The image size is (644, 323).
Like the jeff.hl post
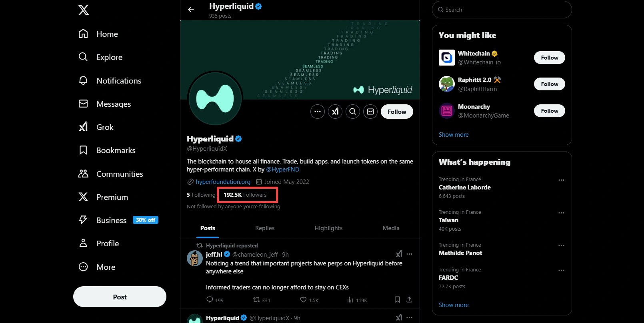(303, 300)
